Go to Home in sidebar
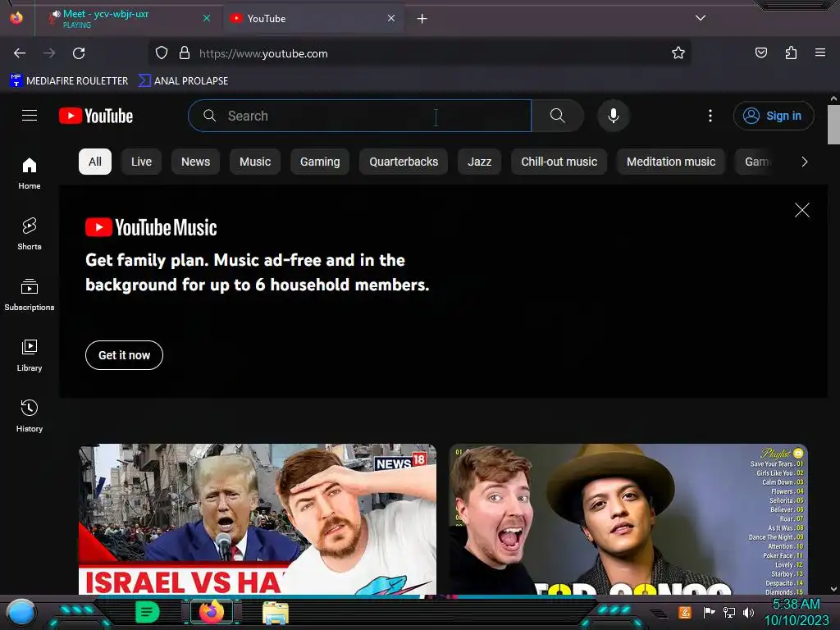 click(x=30, y=173)
